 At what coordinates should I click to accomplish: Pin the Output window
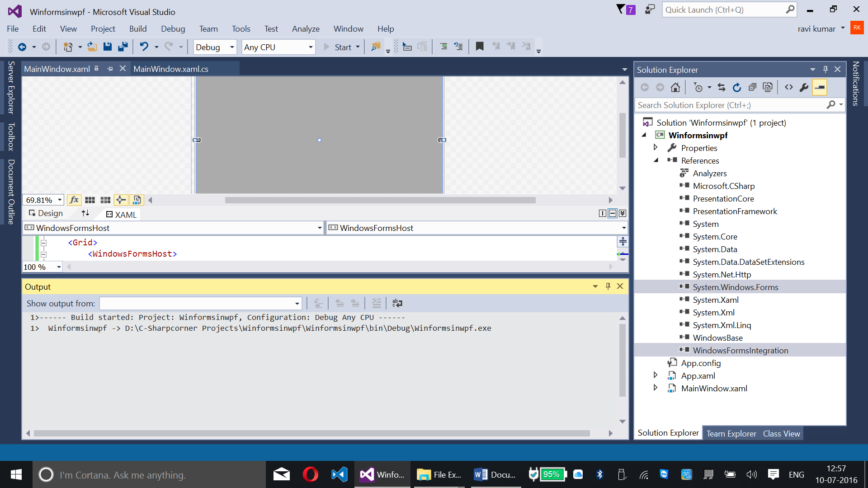tap(608, 286)
